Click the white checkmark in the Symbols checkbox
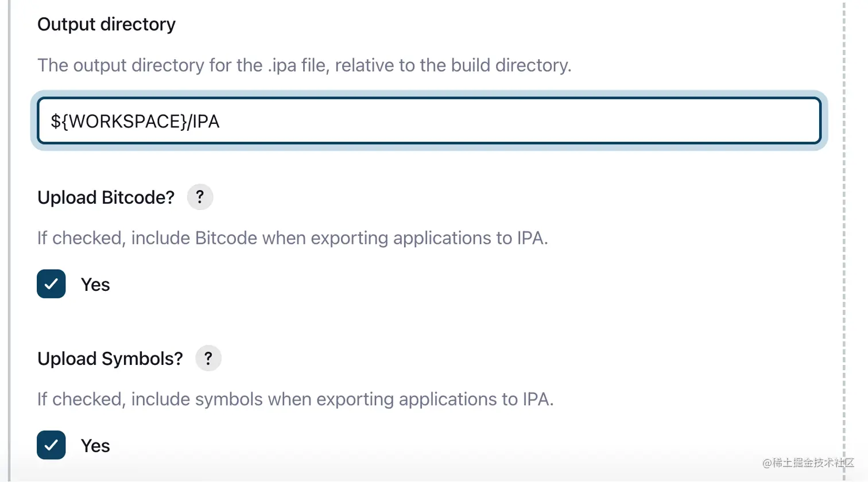This screenshot has width=868, height=482. (51, 445)
